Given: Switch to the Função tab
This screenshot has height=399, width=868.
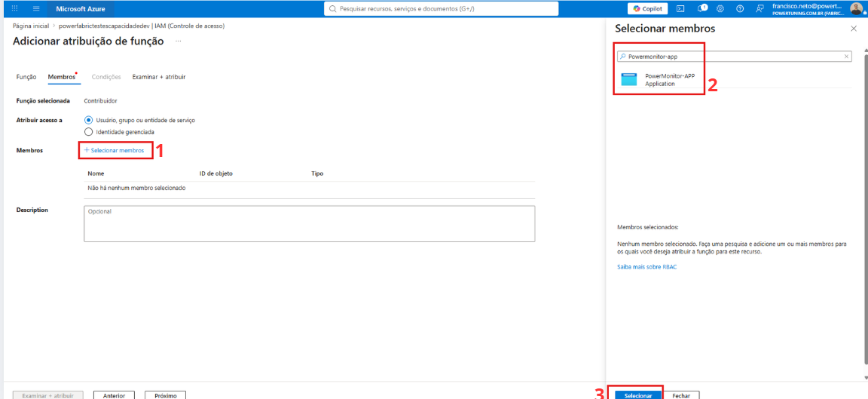Looking at the screenshot, I should tap(26, 77).
